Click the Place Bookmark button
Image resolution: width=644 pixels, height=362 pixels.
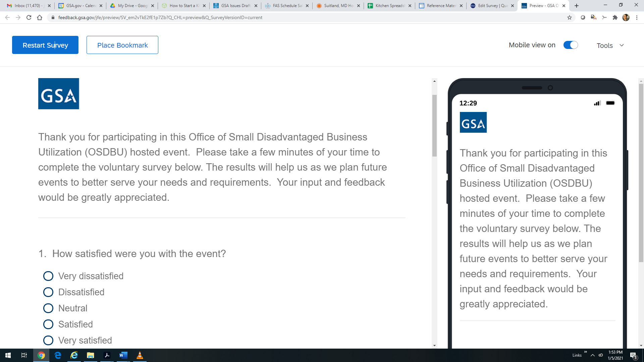pos(122,45)
